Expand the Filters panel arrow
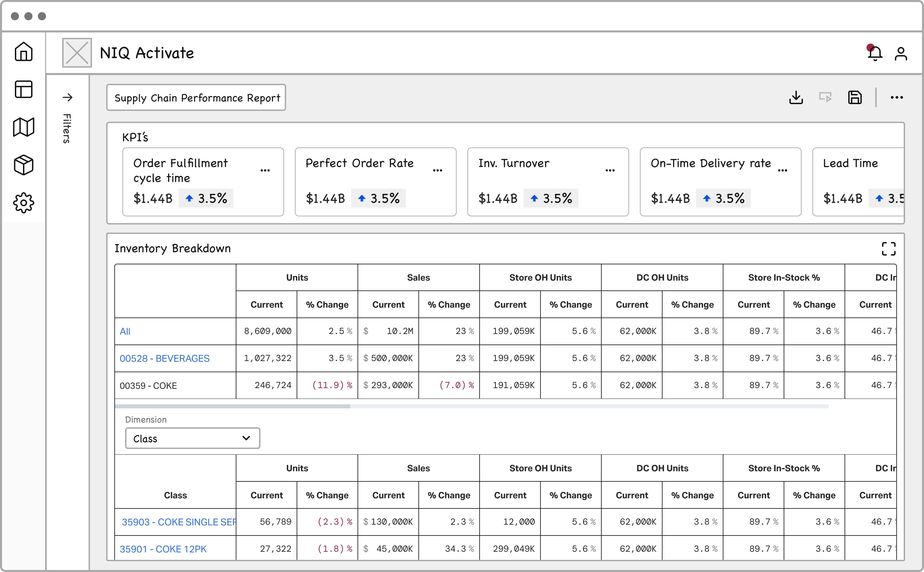The height and width of the screenshot is (572, 924). pos(67,97)
